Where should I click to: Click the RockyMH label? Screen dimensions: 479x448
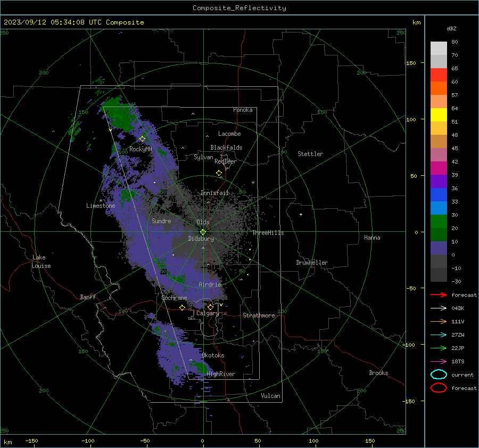pyautogui.click(x=141, y=149)
